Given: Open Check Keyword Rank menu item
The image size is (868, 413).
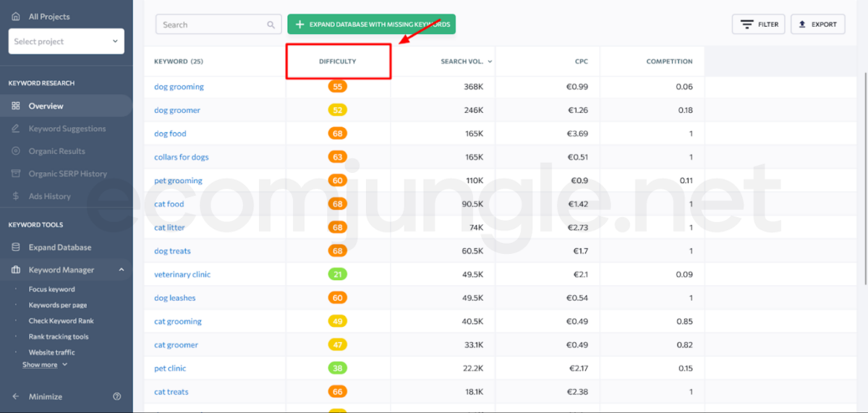Looking at the screenshot, I should [61, 321].
